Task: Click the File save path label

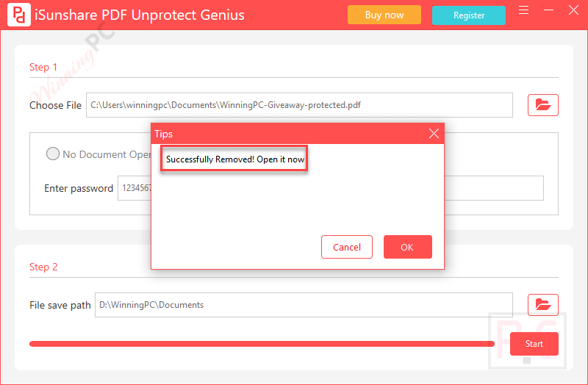Action: (60, 306)
